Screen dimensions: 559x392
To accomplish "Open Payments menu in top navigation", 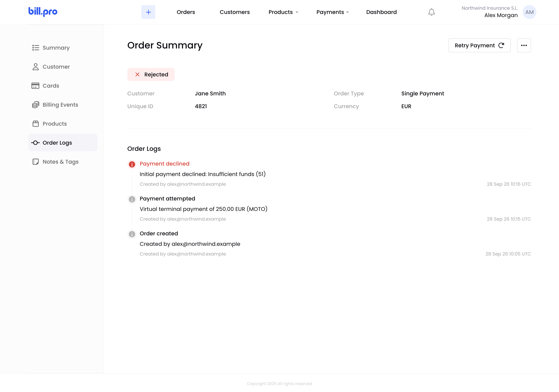I will [x=330, y=12].
